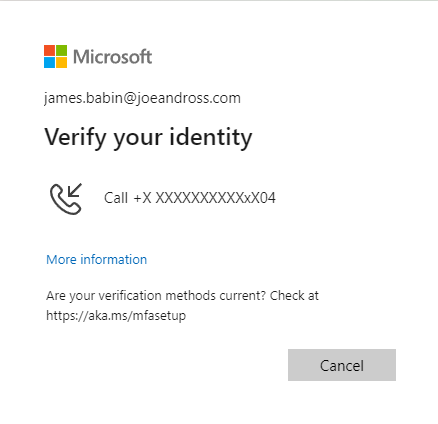Click the masked phone number ending in 04
Image resolution: width=438 pixels, height=424 pixels.
pyautogui.click(x=205, y=198)
